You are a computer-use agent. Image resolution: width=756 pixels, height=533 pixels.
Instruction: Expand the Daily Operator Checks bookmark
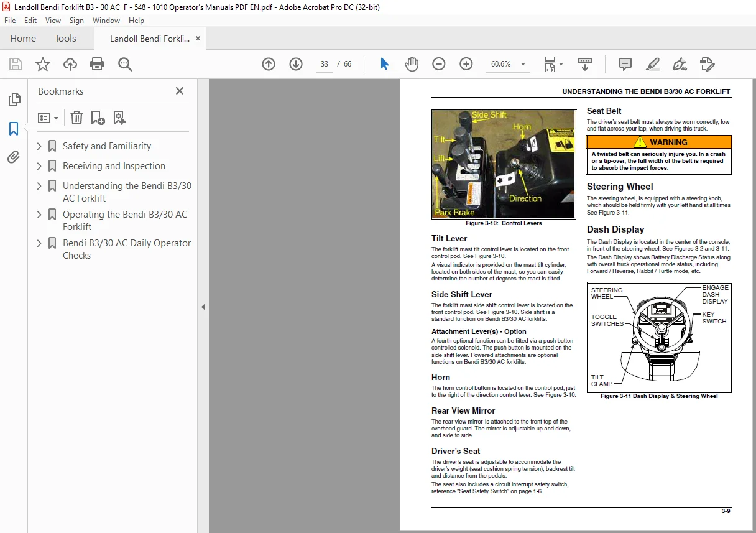39,243
